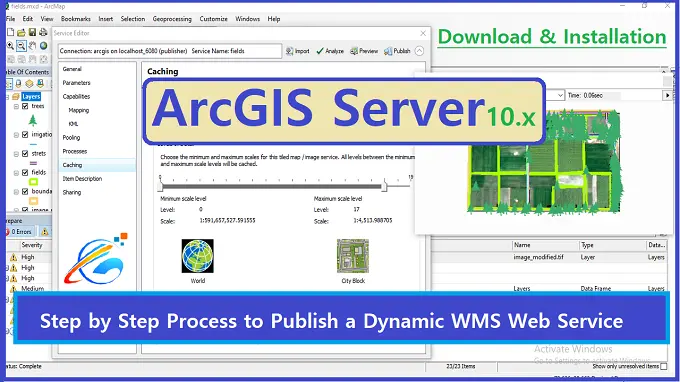680x382 pixels.
Task: Select the Zoom Out tool
Action: coord(21,46)
